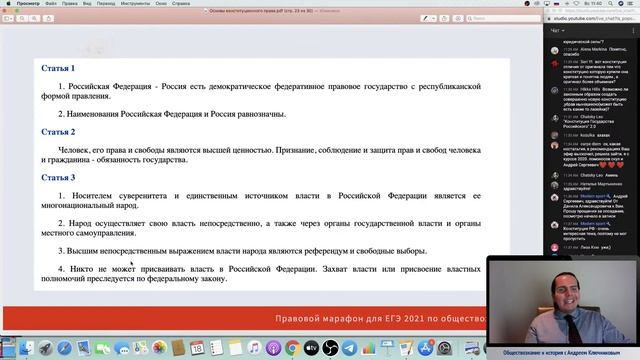The width and height of the screenshot is (640, 360).
Task: Open FaceTime from the Dock
Action: click(x=102, y=348)
